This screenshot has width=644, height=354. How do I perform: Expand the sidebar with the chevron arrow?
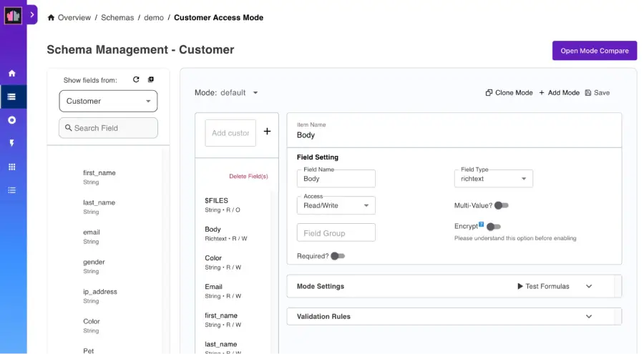[32, 15]
